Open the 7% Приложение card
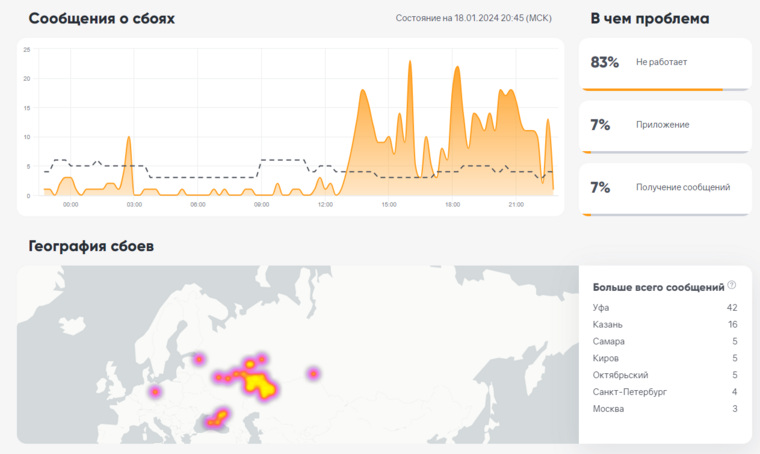 click(665, 126)
